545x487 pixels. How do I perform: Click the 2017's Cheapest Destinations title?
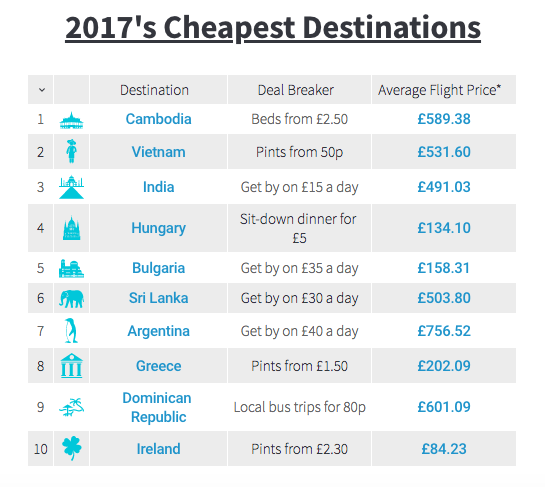pos(273,28)
